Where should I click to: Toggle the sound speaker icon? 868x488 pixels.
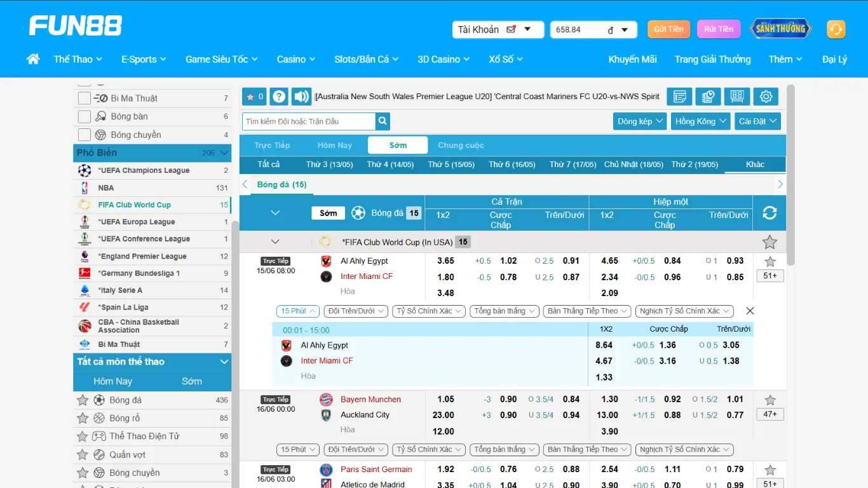pyautogui.click(x=301, y=97)
